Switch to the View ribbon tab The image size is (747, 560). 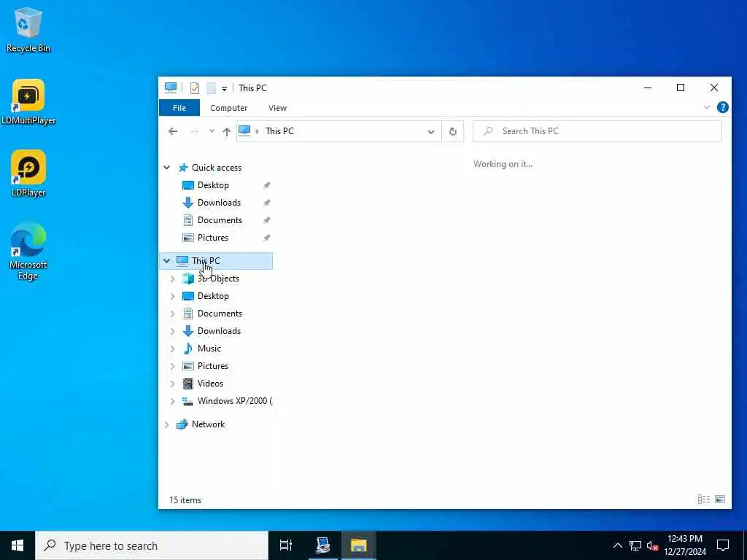277,108
